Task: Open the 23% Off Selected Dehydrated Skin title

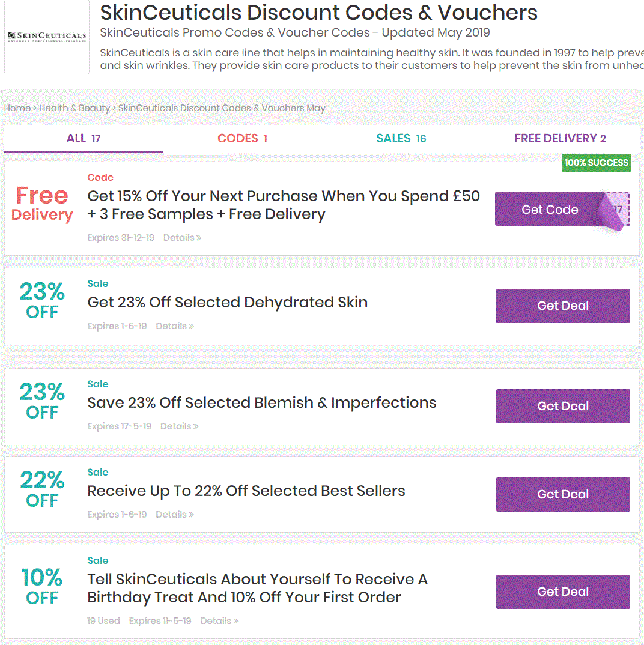Action: pos(227,302)
